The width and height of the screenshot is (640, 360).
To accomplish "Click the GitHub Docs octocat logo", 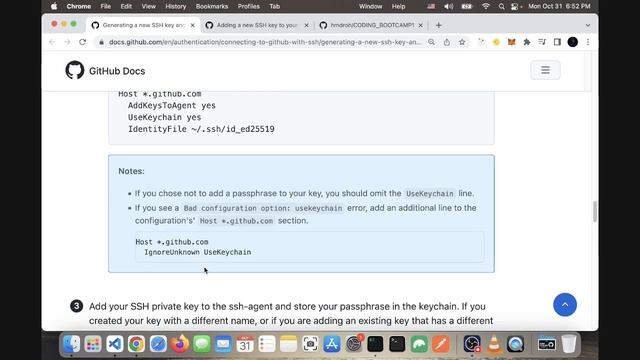I will click(75, 70).
